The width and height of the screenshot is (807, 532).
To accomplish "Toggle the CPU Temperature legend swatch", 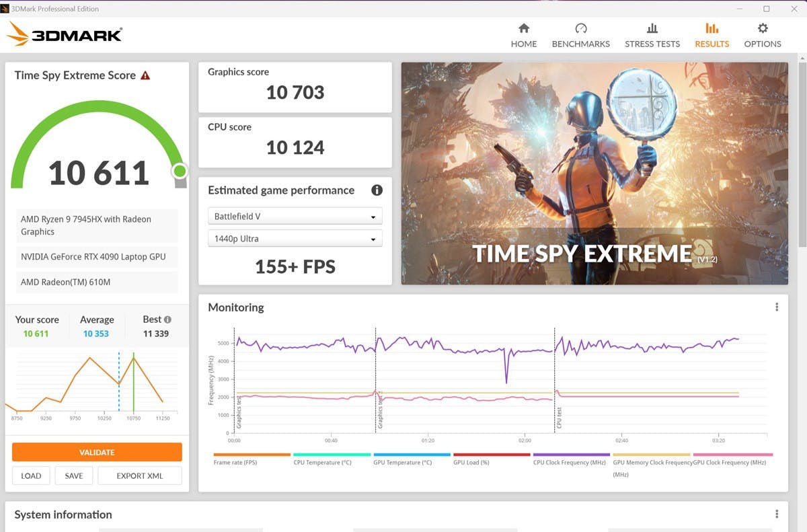I will [x=332, y=455].
